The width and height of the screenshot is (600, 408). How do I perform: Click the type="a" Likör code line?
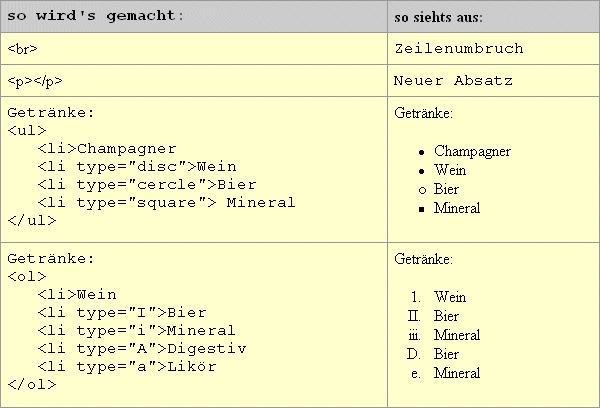point(127,367)
